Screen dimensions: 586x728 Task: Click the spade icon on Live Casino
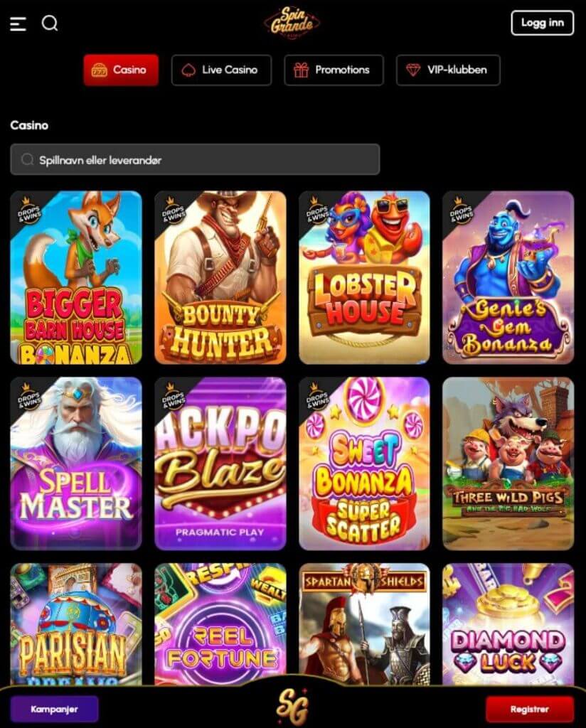pos(188,70)
